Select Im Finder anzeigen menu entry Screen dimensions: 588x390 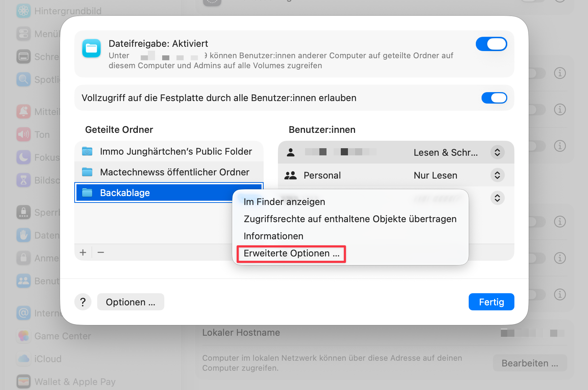(284, 202)
